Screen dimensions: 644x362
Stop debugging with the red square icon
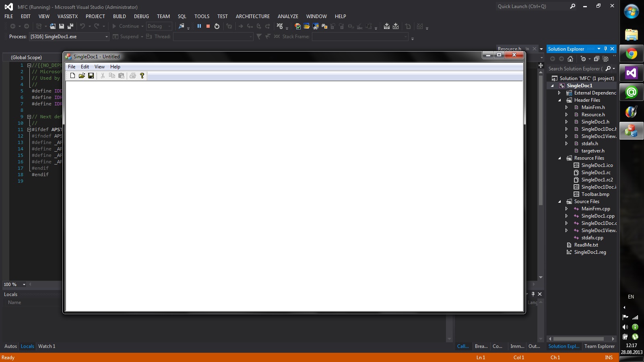(208, 26)
